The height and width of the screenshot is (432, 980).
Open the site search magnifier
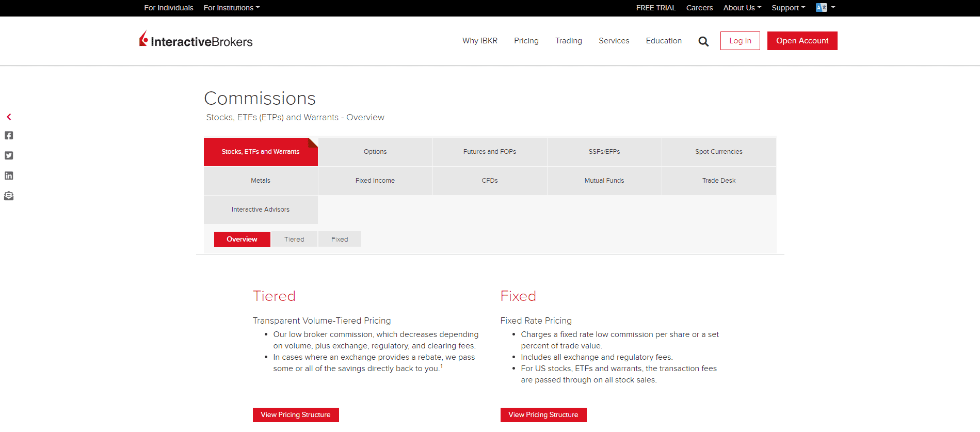coord(703,41)
